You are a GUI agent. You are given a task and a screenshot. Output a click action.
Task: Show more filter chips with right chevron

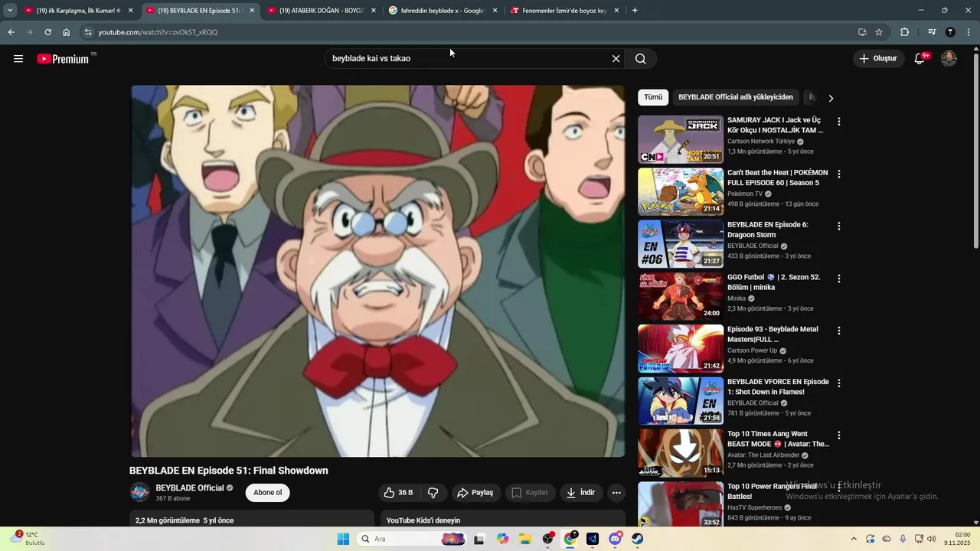point(831,98)
